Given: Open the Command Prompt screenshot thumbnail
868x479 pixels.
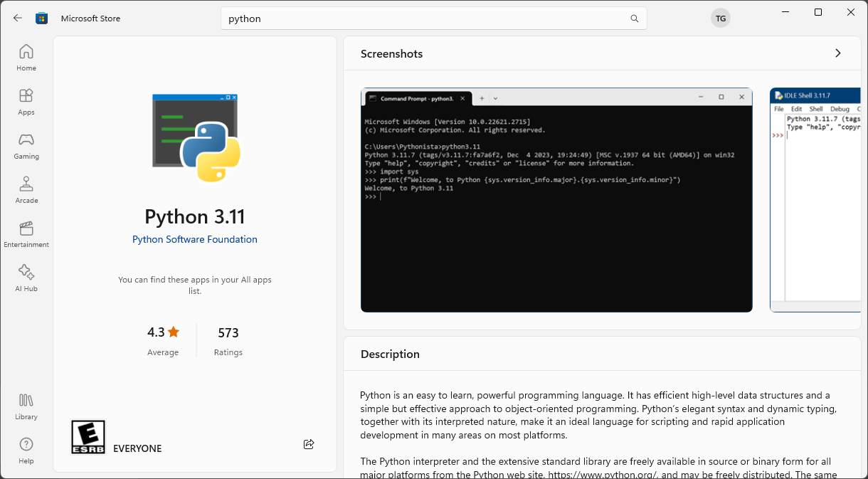Looking at the screenshot, I should (556, 200).
